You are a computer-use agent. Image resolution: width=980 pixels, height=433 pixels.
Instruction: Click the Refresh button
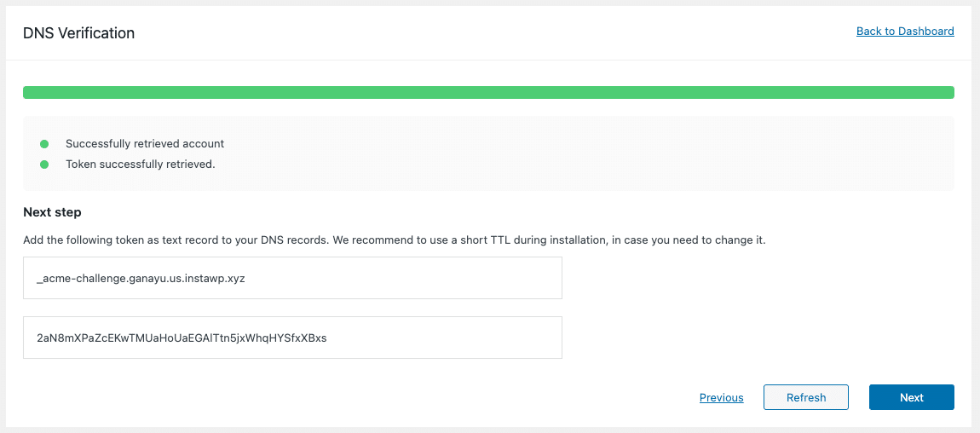(805, 397)
